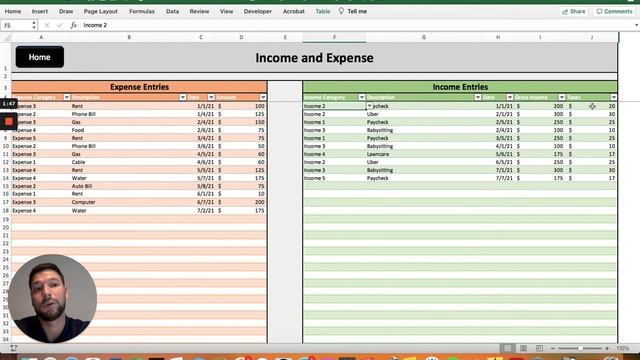Expand the formula bar with right arrow
Viewport: 640px width, 360px height.
click(636, 25)
